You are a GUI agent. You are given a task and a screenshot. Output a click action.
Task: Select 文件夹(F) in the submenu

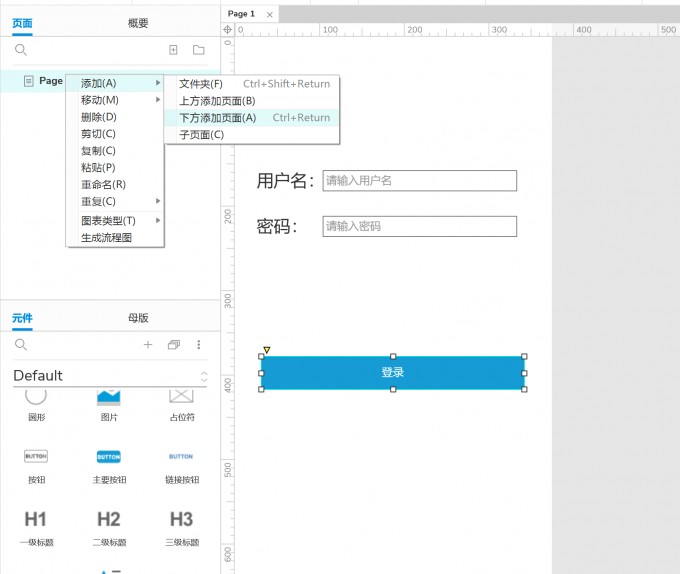click(x=252, y=84)
